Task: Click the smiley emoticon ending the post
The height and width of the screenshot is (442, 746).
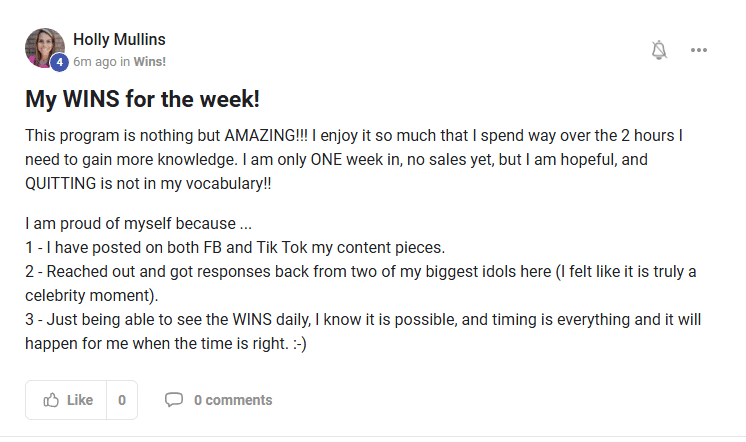Action: pyautogui.click(x=300, y=344)
